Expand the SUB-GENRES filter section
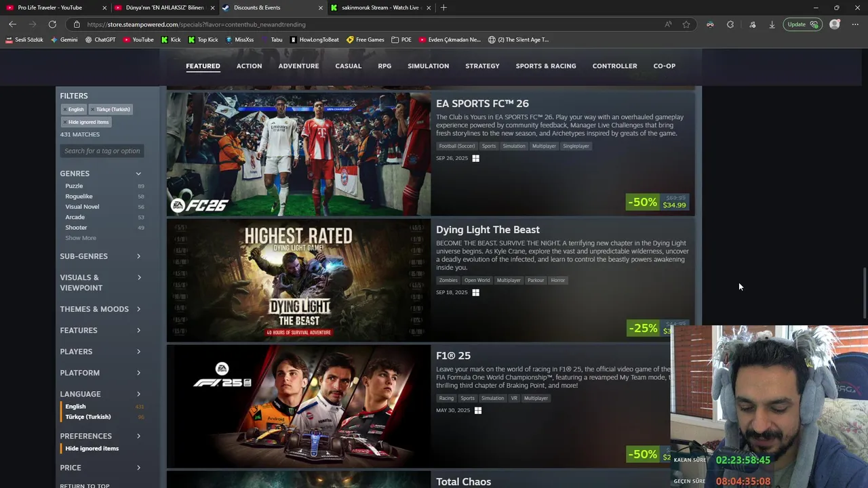Screen dimensions: 868x488 [x=102, y=256]
